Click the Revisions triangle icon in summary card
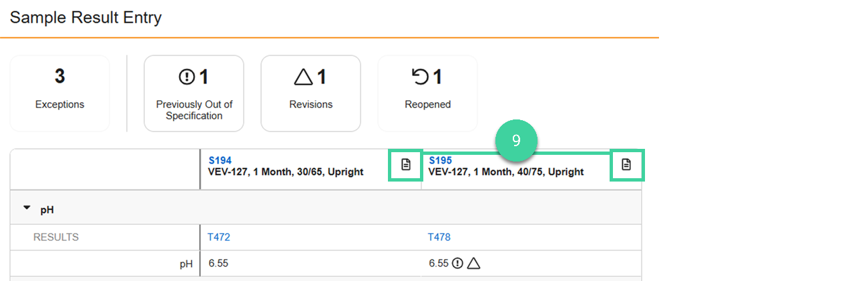 303,77
